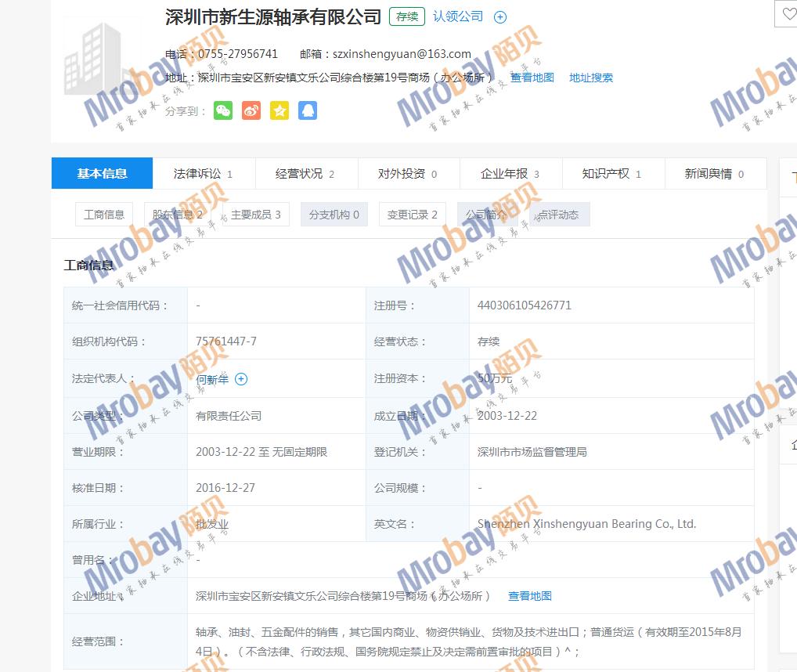Click the plus icon beside 认领公司
Screen dimensions: 797x672
pos(500,17)
